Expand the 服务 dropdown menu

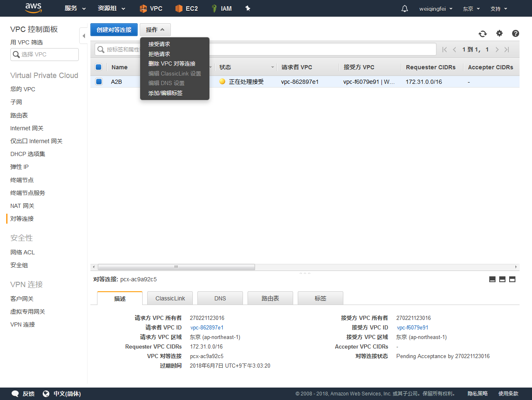click(x=75, y=8)
